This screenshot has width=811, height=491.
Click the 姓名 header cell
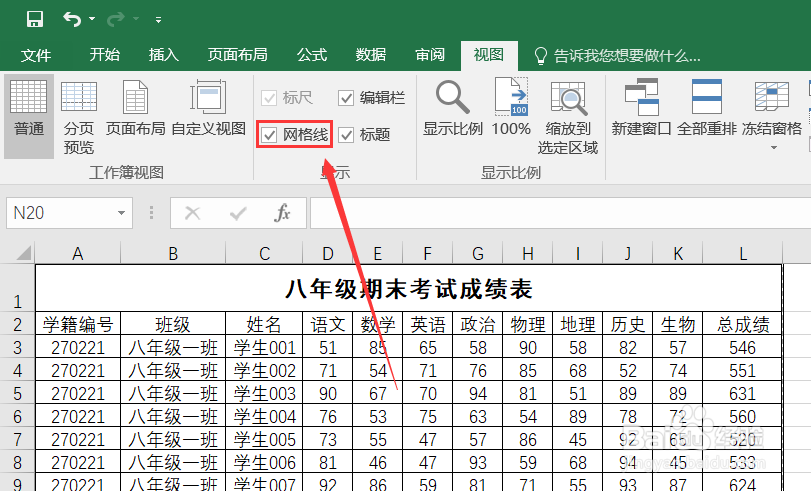point(264,324)
